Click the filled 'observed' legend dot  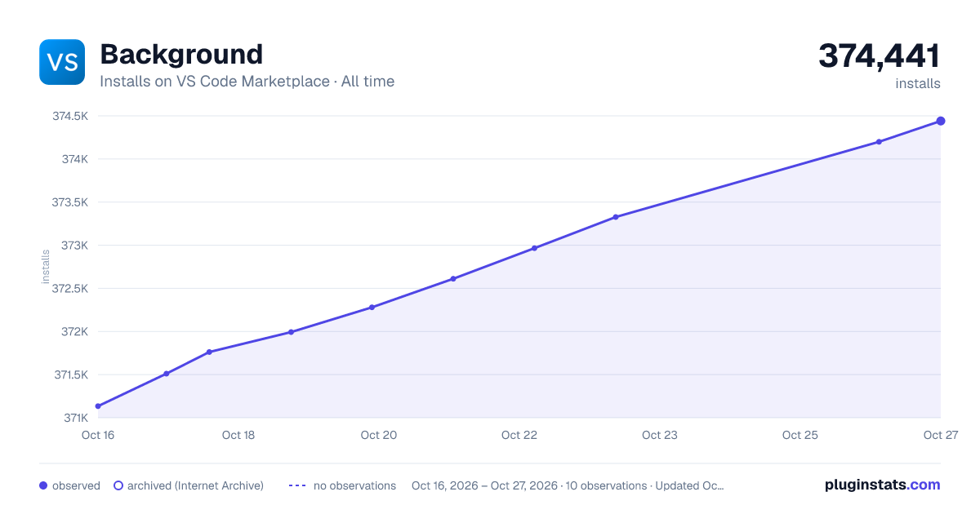[x=43, y=485]
